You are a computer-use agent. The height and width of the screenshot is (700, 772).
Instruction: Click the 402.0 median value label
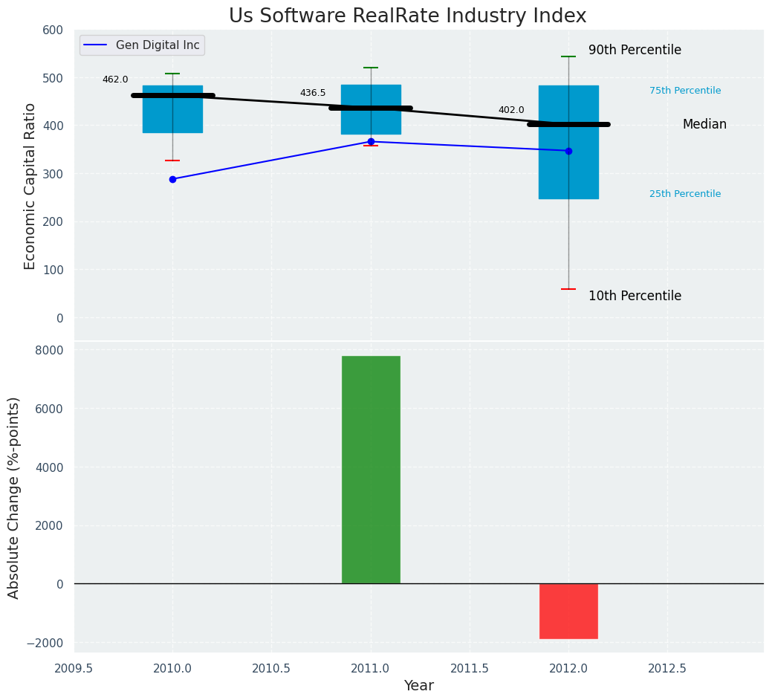511,110
